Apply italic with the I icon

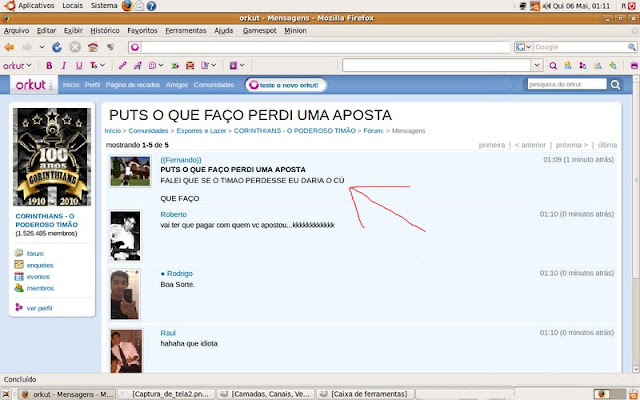(64, 65)
